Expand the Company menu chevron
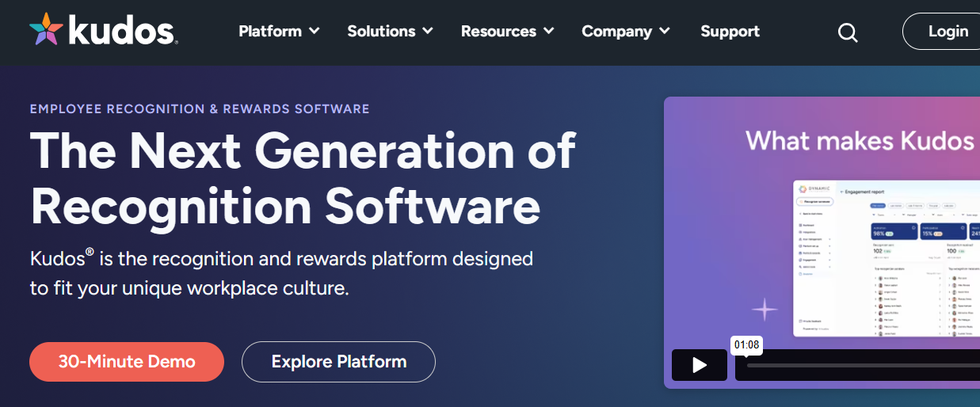This screenshot has height=407, width=980. (x=664, y=31)
